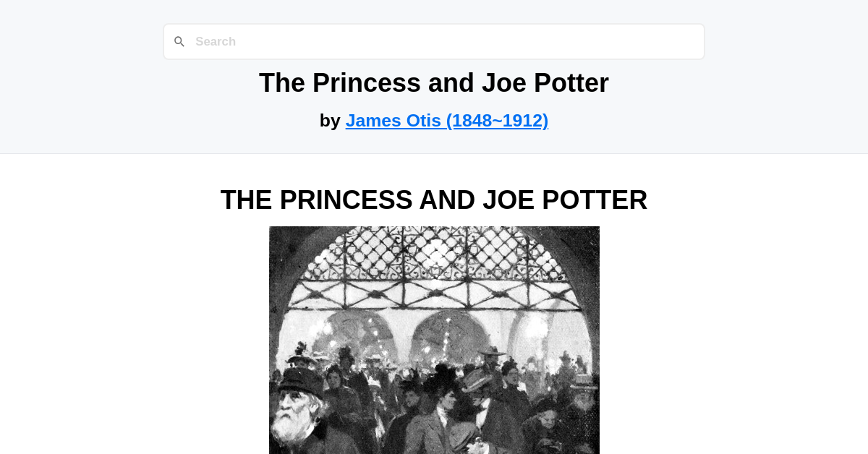Open the James Otis (1848~1912) author page
This screenshot has width=868, height=454.
click(447, 120)
